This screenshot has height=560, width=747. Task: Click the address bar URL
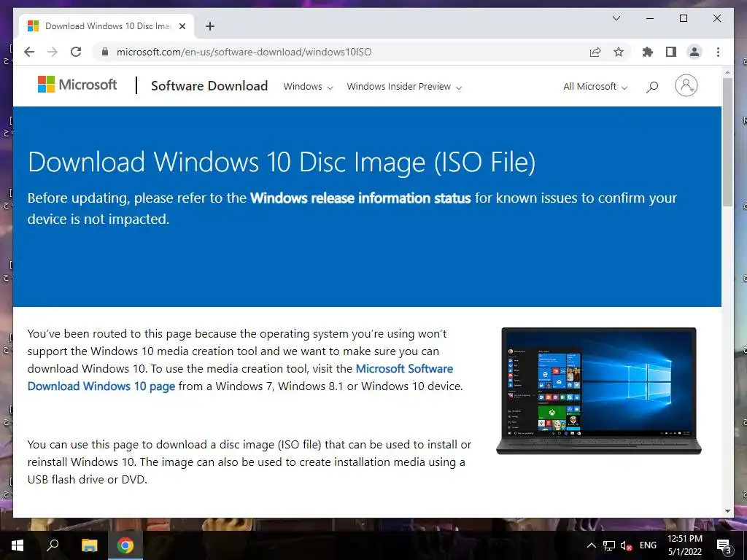coord(244,52)
